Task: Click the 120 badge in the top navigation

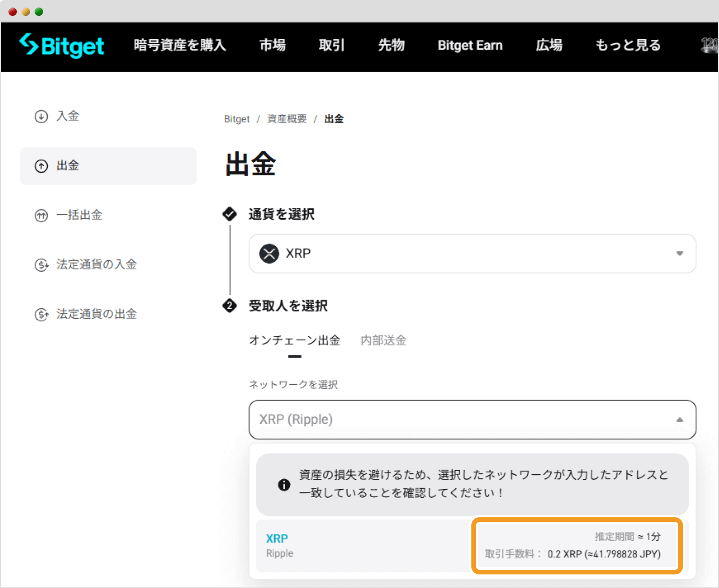Action: (711, 43)
